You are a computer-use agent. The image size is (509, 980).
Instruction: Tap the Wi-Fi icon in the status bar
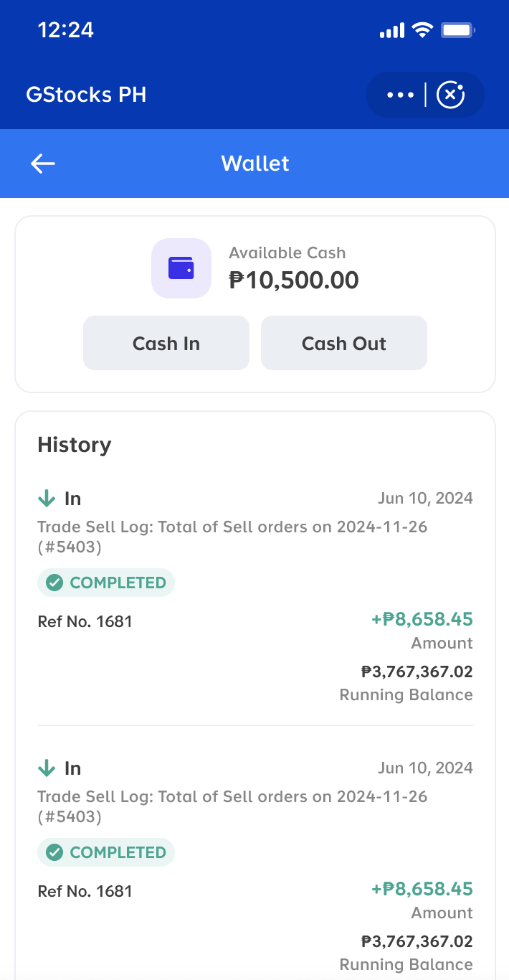click(422, 30)
